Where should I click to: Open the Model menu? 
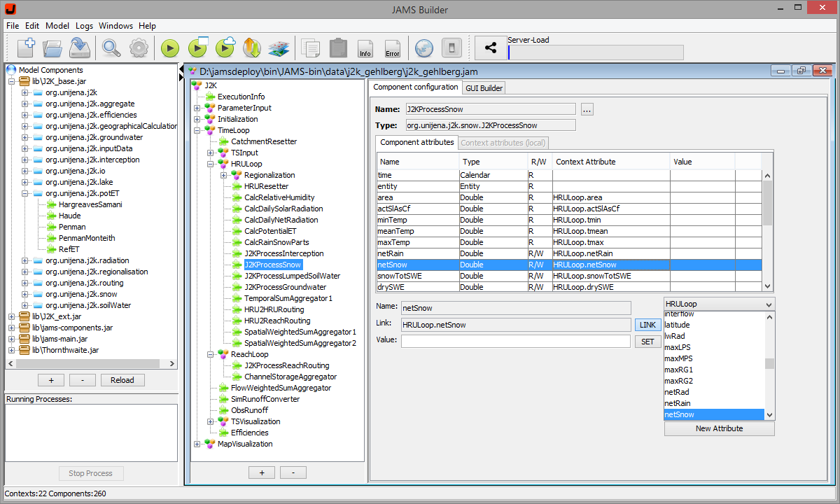click(57, 26)
